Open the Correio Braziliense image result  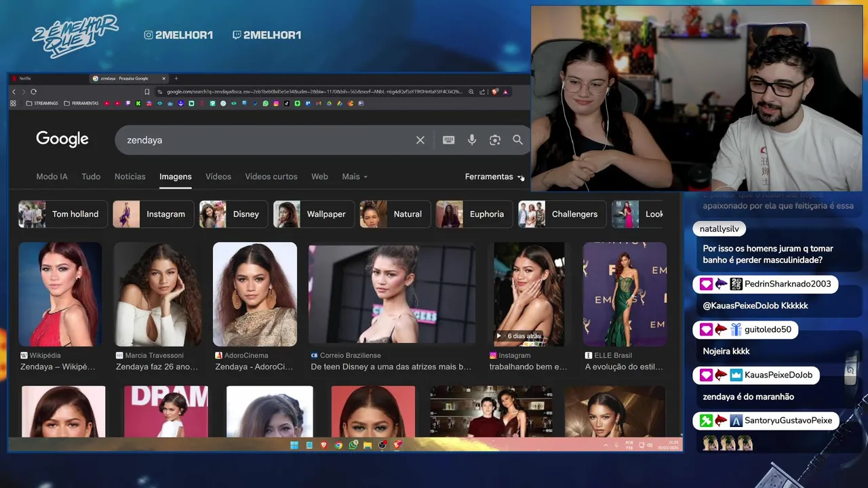pyautogui.click(x=392, y=294)
